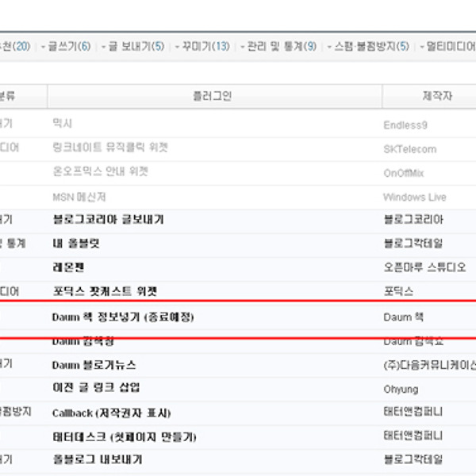Open the 꾸미기(13) plugin category
Viewport: 476px width, 476px height.
click(205, 47)
